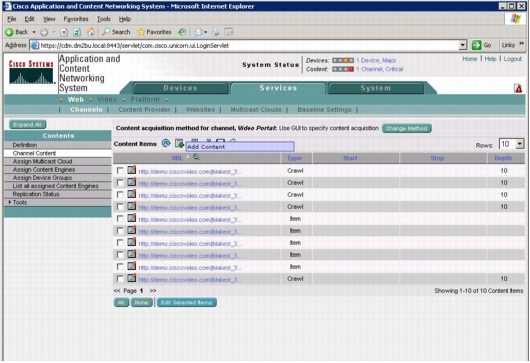Open the File menu
The height and width of the screenshot is (363, 530).
[11, 19]
